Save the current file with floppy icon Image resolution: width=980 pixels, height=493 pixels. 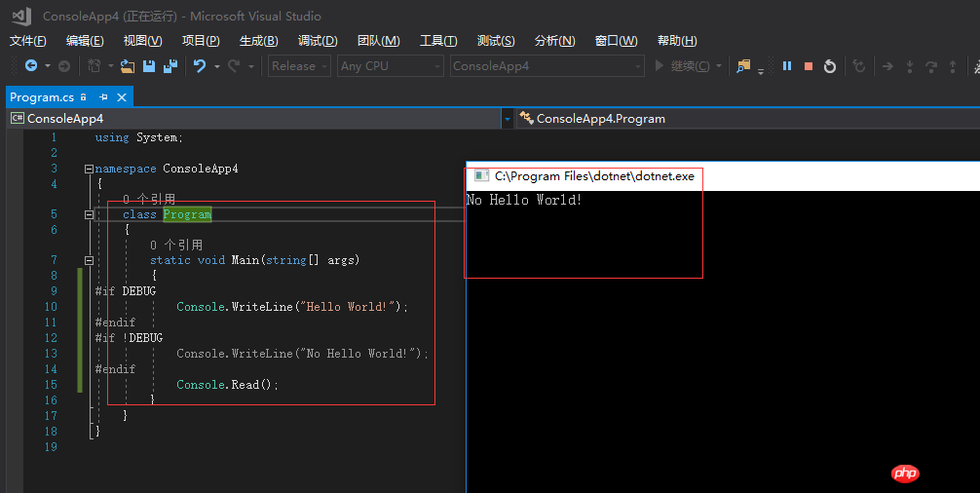point(149,65)
